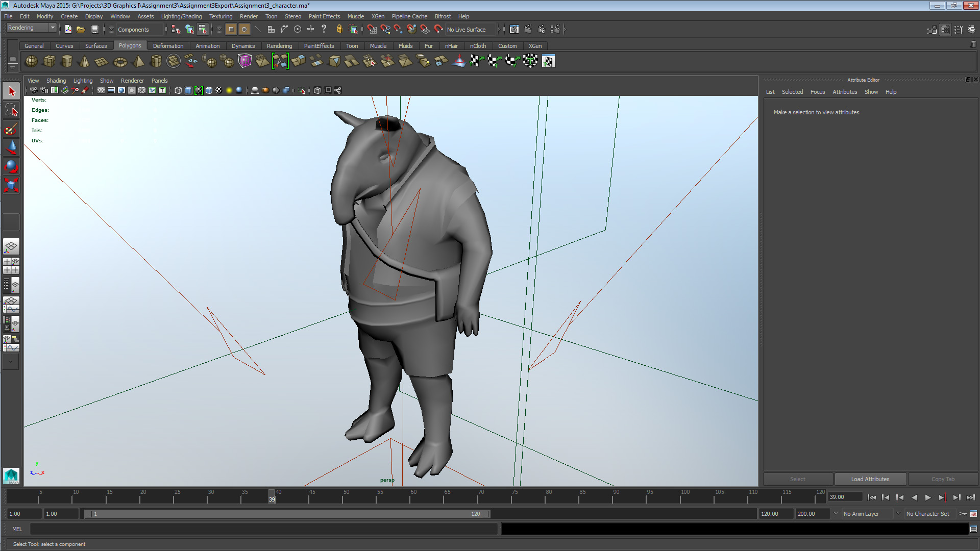This screenshot has height=551, width=980.
Task: Select the Polygon Sphere tool from the shelf
Action: tap(31, 61)
